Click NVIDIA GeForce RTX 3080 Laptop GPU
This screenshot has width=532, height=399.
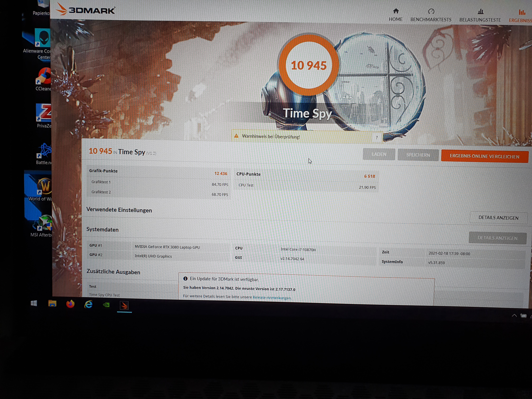(x=167, y=247)
